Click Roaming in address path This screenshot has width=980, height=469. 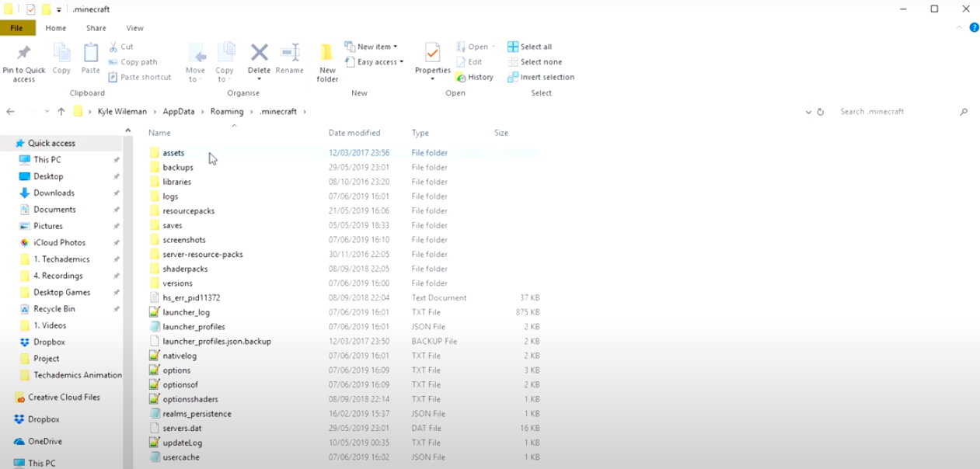click(x=227, y=112)
